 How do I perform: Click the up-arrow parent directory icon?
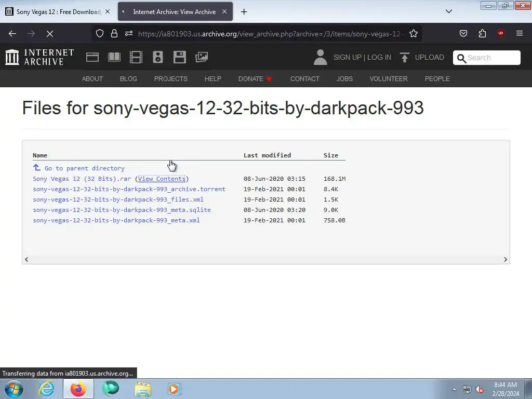(37, 168)
